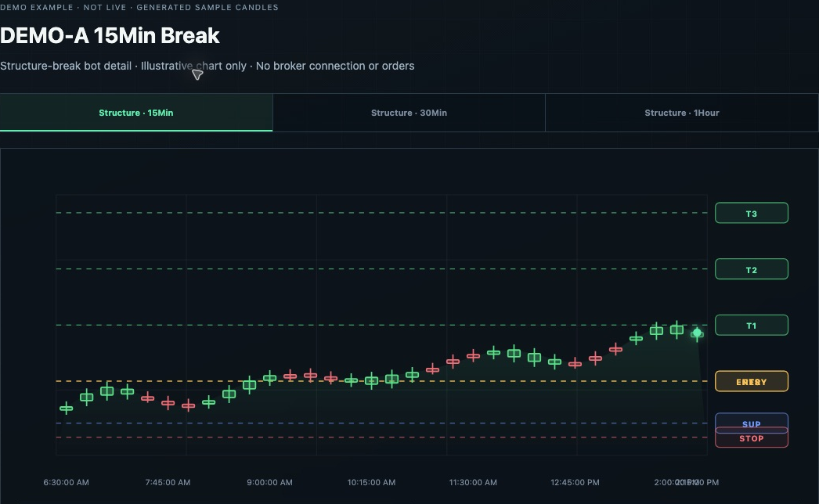Click the T2 target label
This screenshot has height=504, width=819.
751,269
